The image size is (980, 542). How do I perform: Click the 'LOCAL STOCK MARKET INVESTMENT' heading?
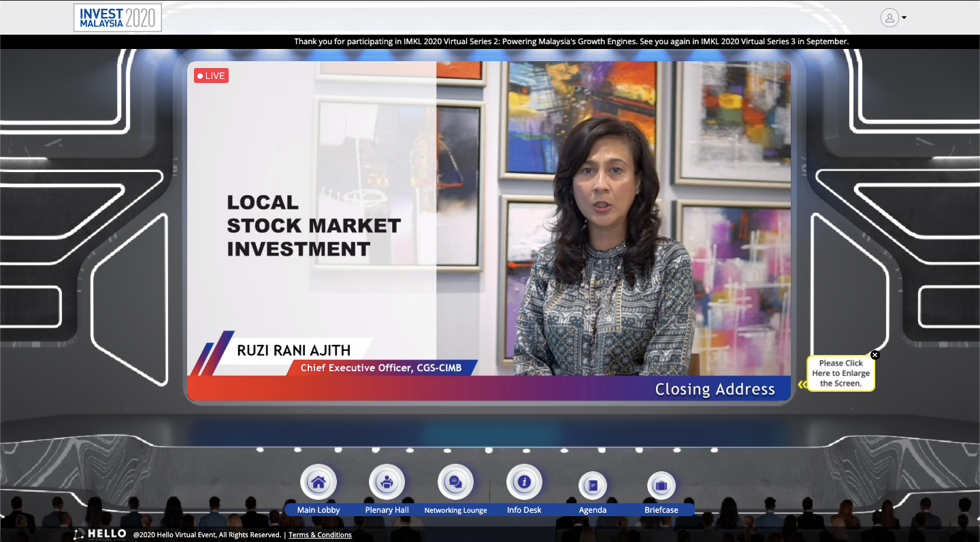[x=314, y=226]
